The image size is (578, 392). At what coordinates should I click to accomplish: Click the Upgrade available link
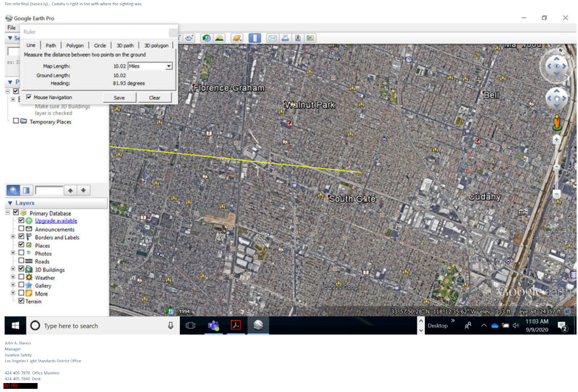(56, 221)
